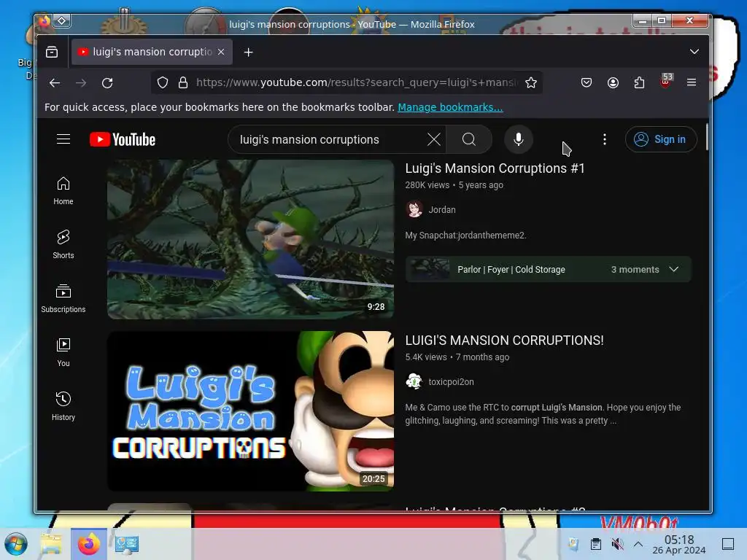Go to Home in sidebar
The image size is (747, 560).
[63, 190]
